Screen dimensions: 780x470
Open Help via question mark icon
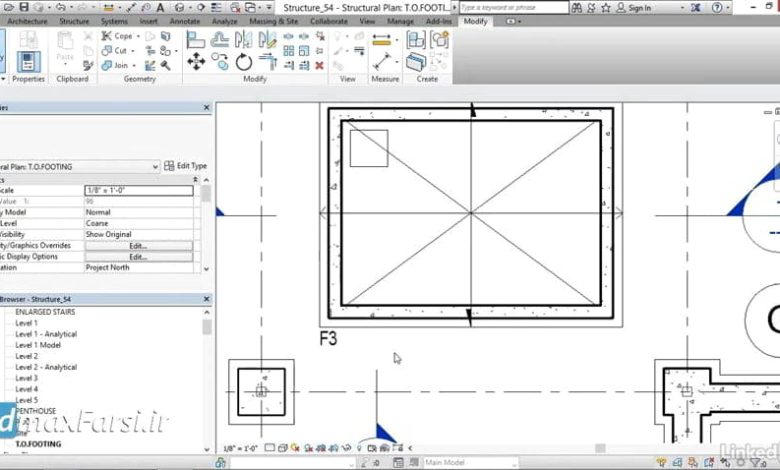coord(717,7)
